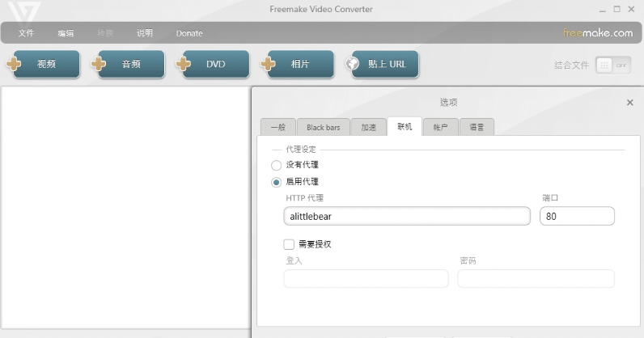Viewport: 644px width, 338px height.
Task: Open the 文件 menu
Action: click(26, 33)
